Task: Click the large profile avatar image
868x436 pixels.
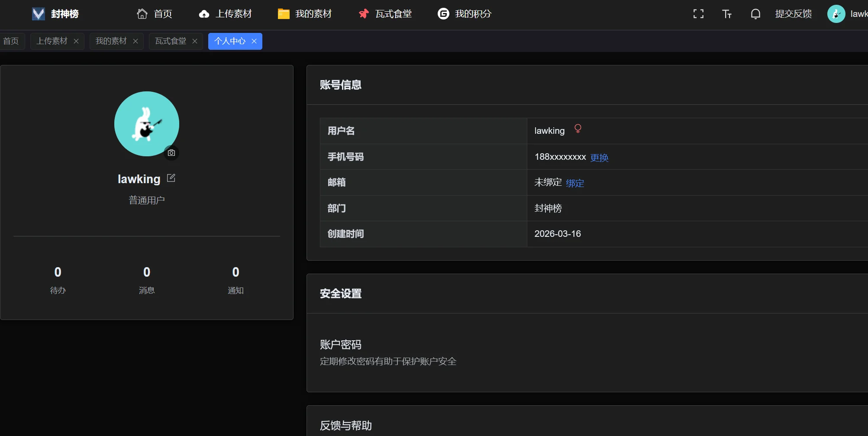Action: (x=146, y=123)
